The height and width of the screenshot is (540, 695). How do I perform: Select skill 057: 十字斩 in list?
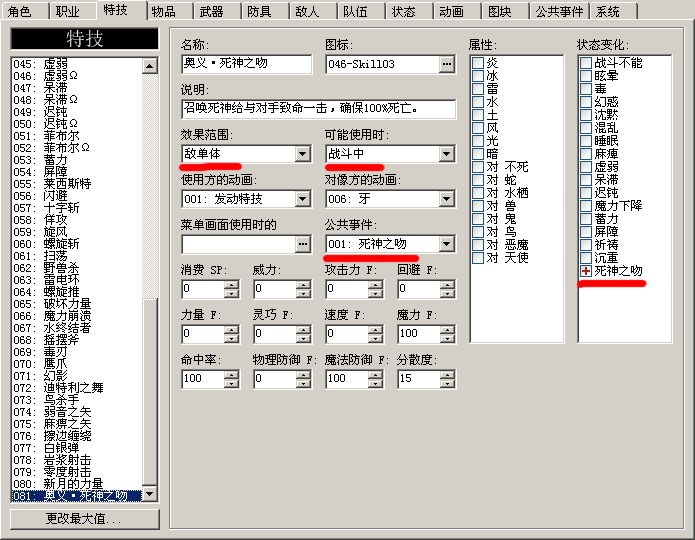pos(76,207)
